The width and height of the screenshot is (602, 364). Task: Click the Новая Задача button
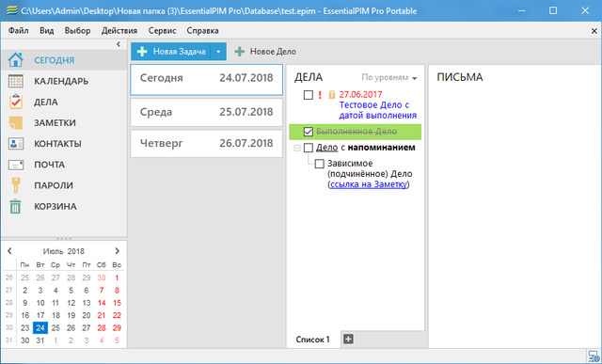point(171,52)
